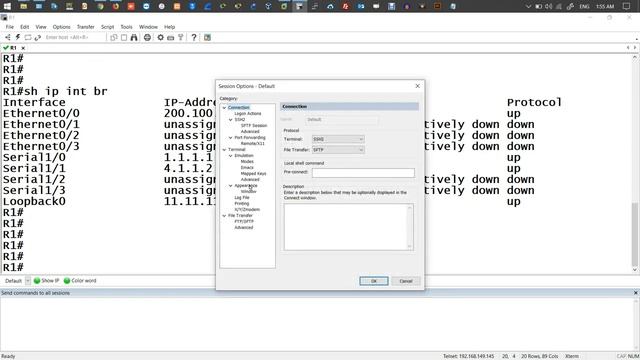The width and height of the screenshot is (640, 360).
Task: Collapse the File Transfer category node
Action: (x=224, y=216)
